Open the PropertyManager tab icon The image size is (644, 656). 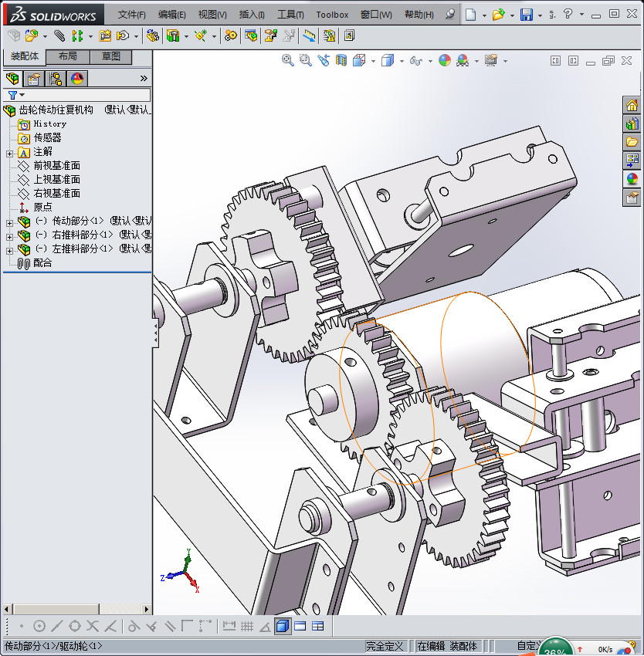coord(34,78)
